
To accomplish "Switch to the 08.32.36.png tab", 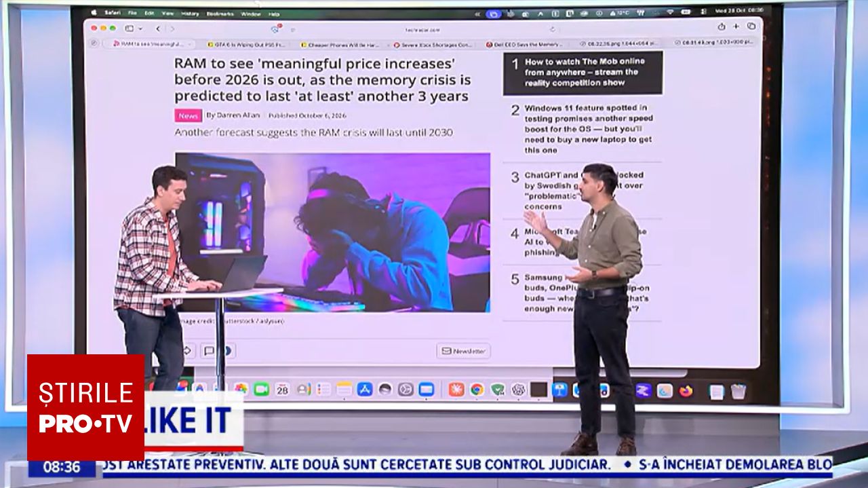I will coord(618,43).
